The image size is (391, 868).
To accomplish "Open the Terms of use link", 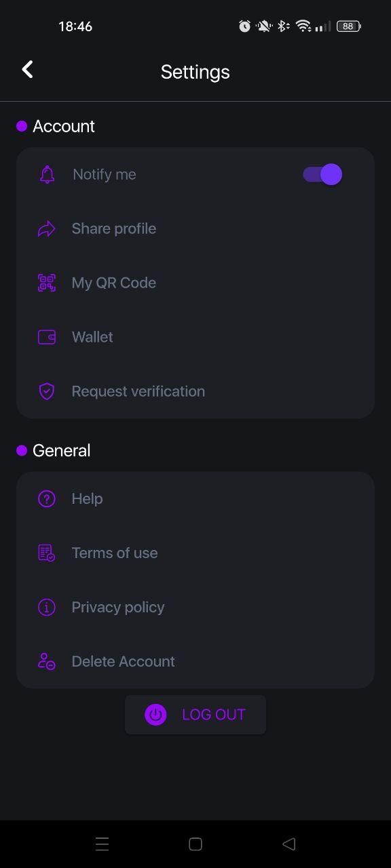I will point(195,553).
